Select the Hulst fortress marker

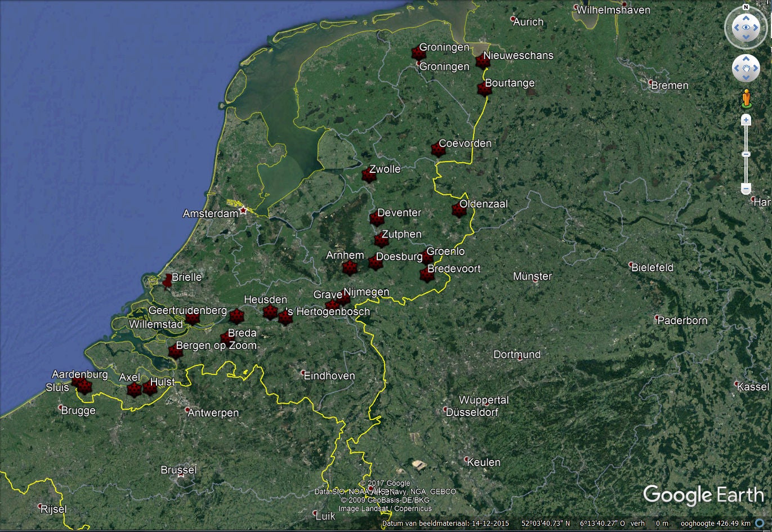pyautogui.click(x=150, y=387)
